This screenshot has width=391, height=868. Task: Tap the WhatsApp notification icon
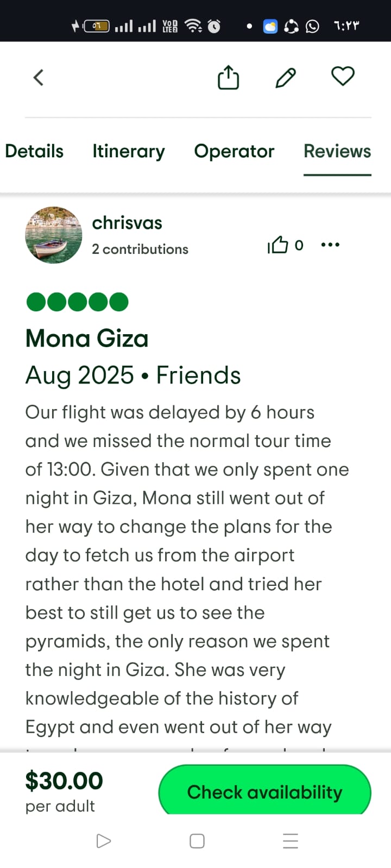(312, 26)
